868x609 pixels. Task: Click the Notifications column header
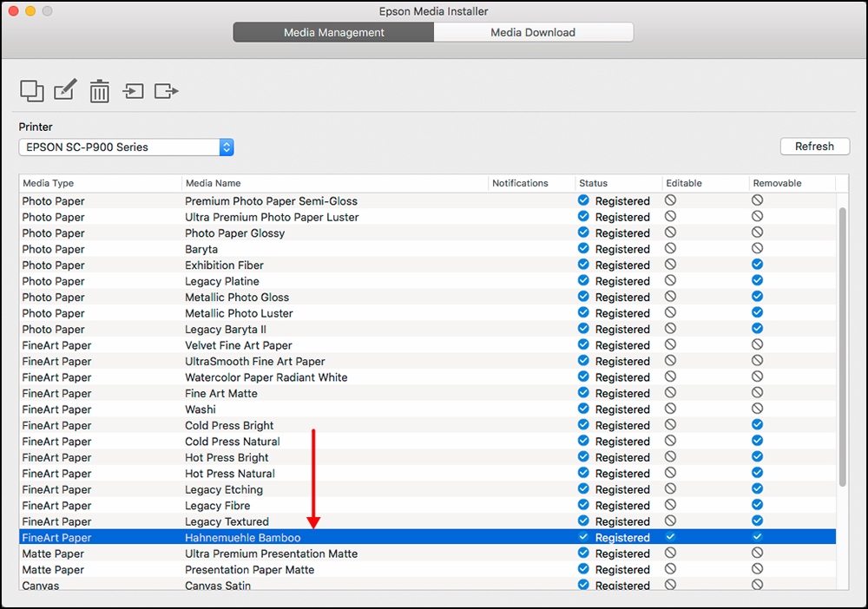point(532,183)
